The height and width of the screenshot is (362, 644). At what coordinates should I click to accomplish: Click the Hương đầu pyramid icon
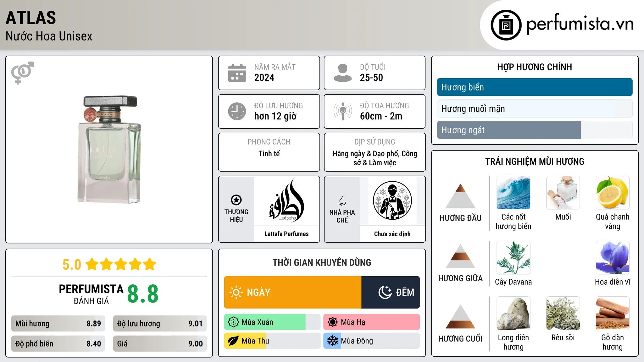click(460, 195)
